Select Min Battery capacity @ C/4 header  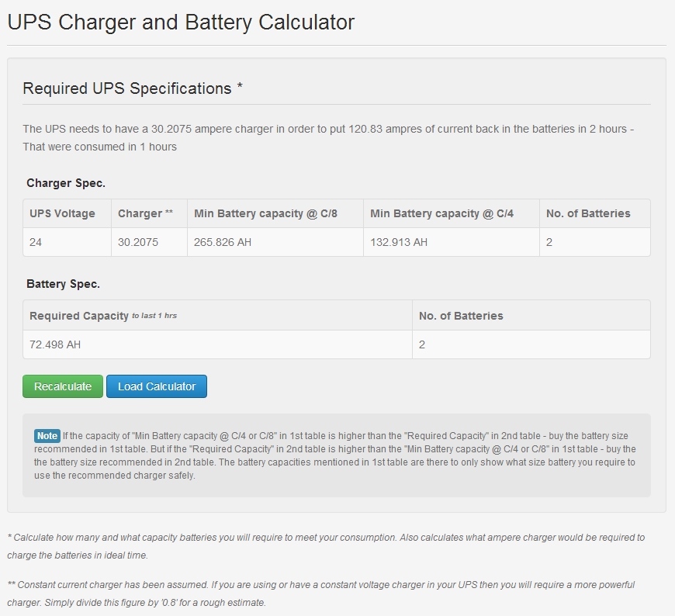pyautogui.click(x=452, y=213)
